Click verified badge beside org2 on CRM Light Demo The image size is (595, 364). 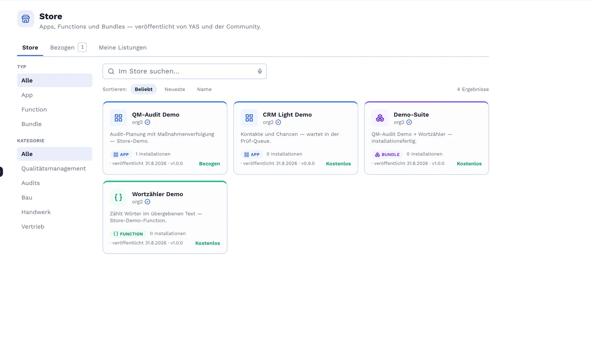tap(278, 122)
